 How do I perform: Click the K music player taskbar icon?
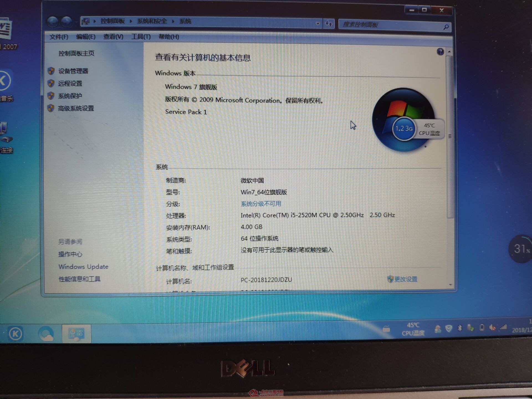click(x=16, y=333)
